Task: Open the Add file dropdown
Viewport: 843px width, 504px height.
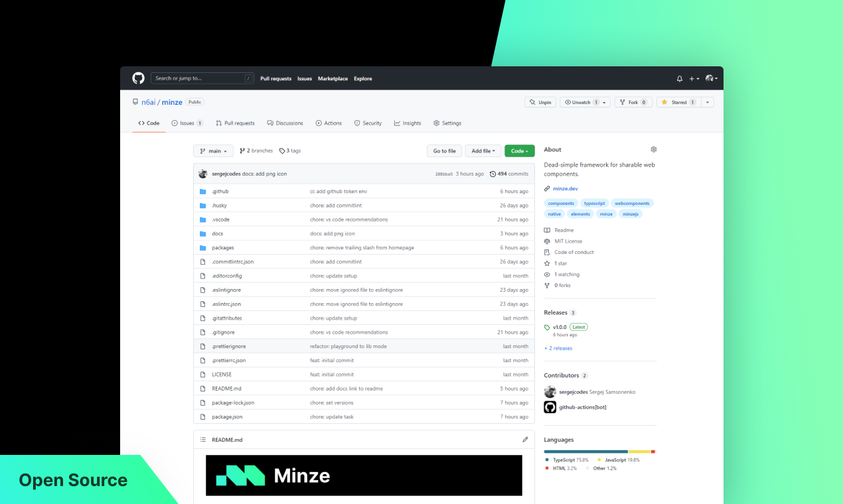Action: pos(483,151)
